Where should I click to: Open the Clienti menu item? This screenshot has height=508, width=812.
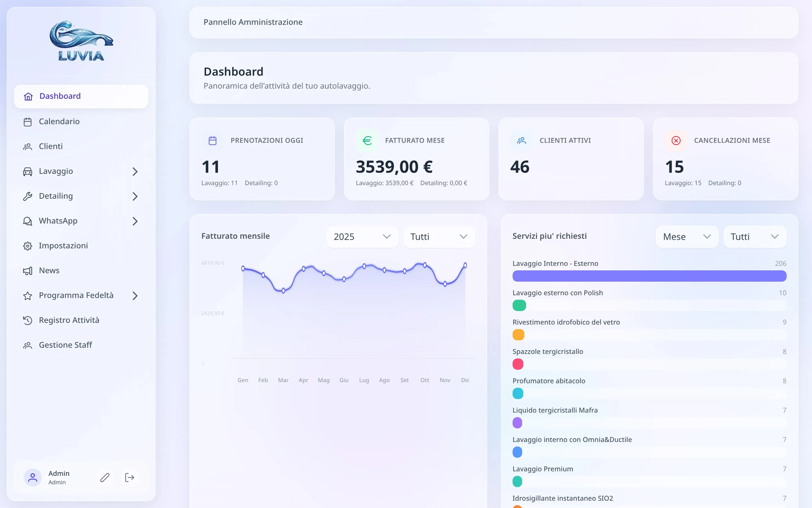(x=81, y=146)
